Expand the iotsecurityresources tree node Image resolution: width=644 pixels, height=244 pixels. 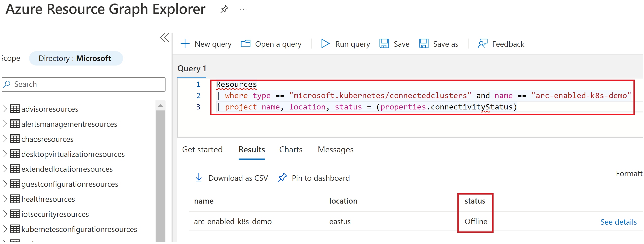pos(5,214)
